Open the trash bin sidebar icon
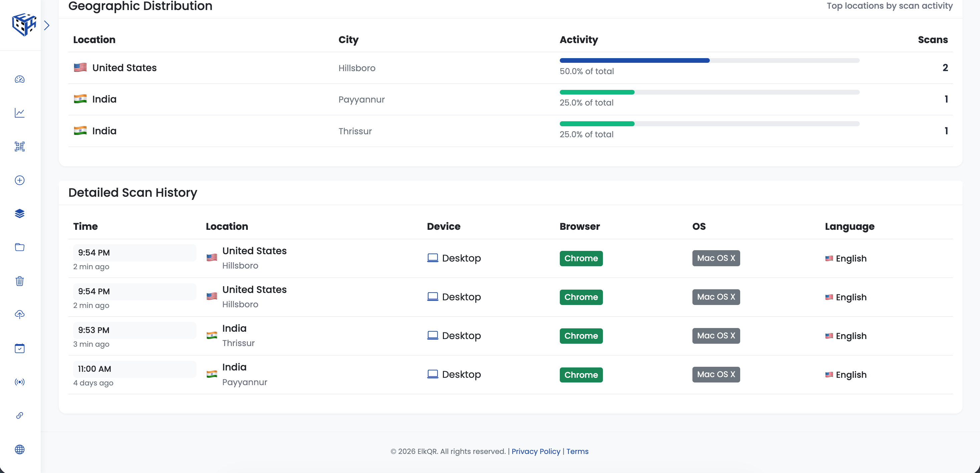The width and height of the screenshot is (980, 473). coord(20,281)
